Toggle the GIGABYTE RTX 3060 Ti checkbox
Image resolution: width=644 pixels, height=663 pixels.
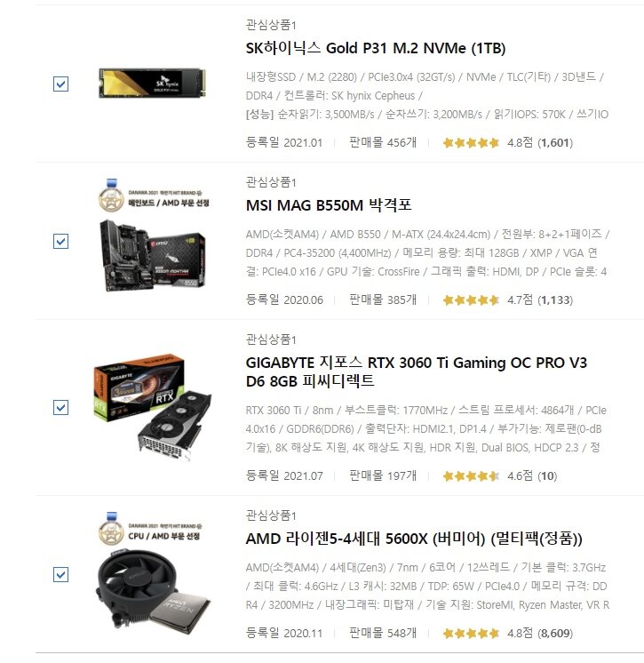point(61,408)
